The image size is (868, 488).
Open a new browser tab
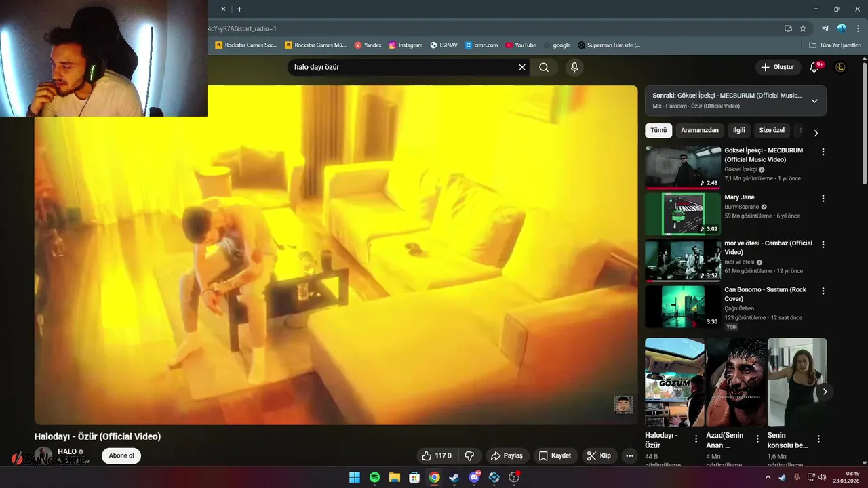point(239,9)
